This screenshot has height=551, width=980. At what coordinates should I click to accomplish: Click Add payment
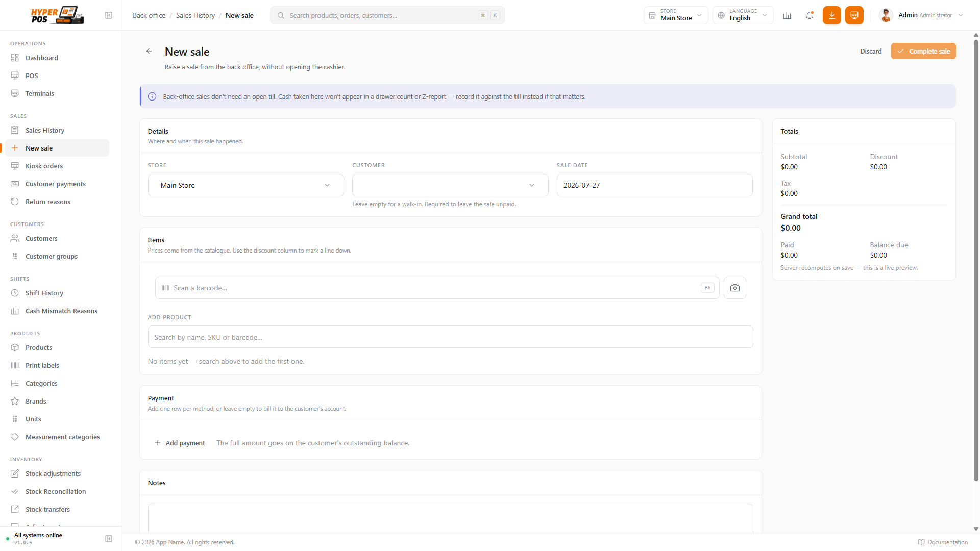pos(180,443)
